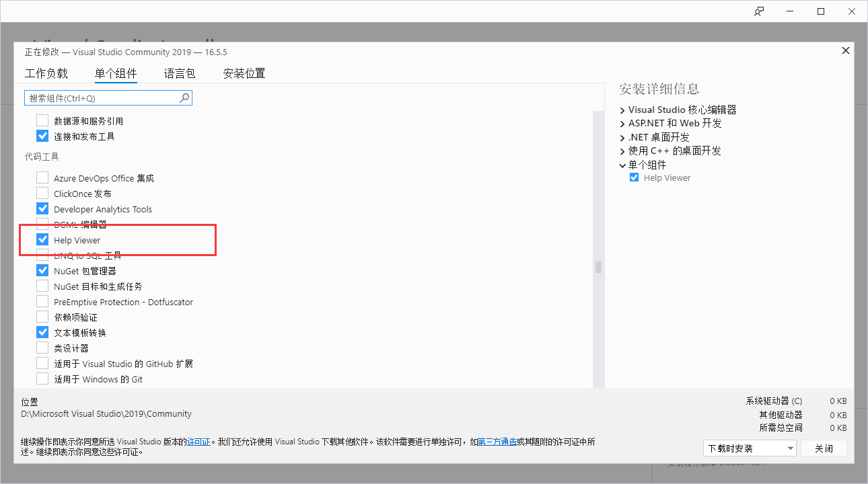Maximize the Visual Studio Installer window
Viewport: 868px width, 484px height.
click(x=821, y=11)
